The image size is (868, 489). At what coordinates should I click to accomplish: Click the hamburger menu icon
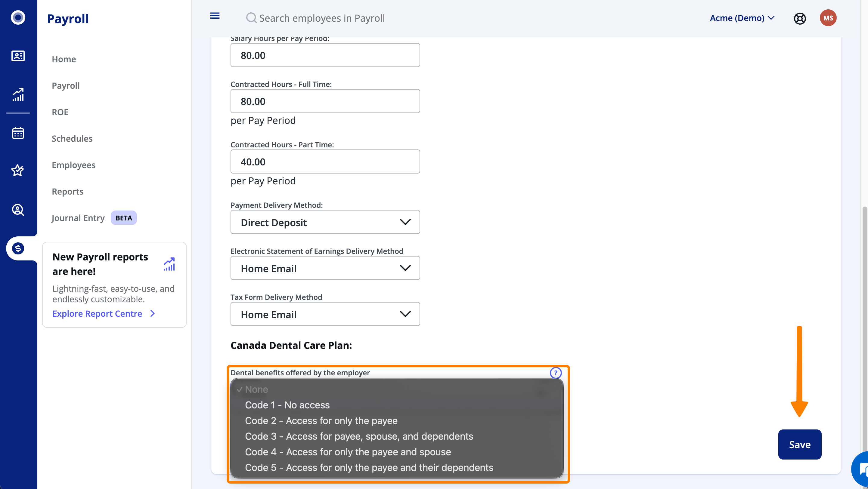[x=215, y=16]
